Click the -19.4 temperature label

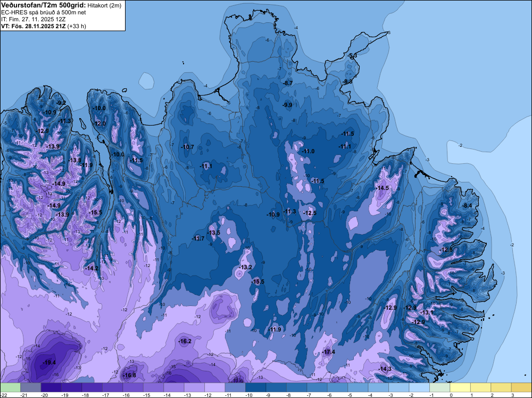[x=49, y=363]
